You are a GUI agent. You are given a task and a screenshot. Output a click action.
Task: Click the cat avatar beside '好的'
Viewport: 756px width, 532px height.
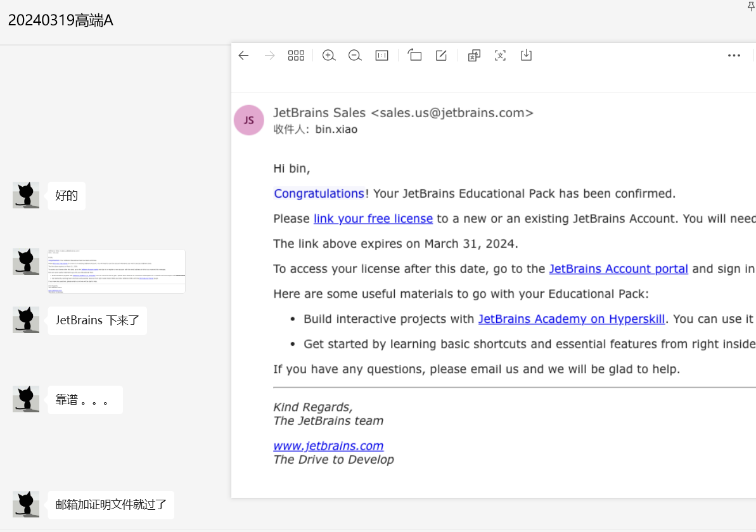click(26, 195)
